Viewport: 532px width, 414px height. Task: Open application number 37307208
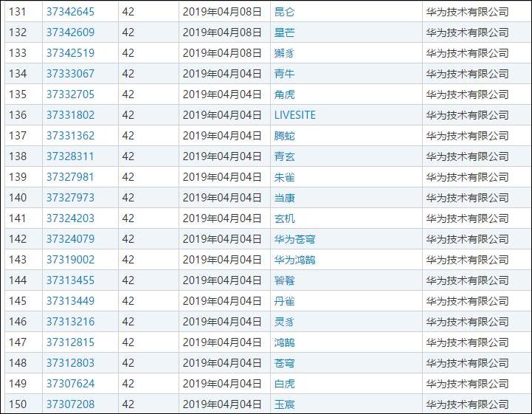coord(70,404)
